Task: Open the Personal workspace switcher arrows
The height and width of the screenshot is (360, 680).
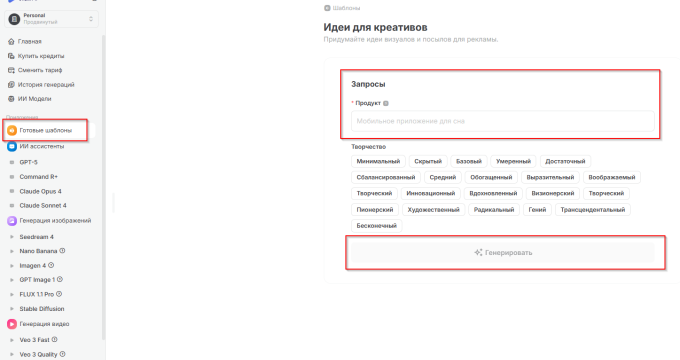Action: click(x=91, y=19)
